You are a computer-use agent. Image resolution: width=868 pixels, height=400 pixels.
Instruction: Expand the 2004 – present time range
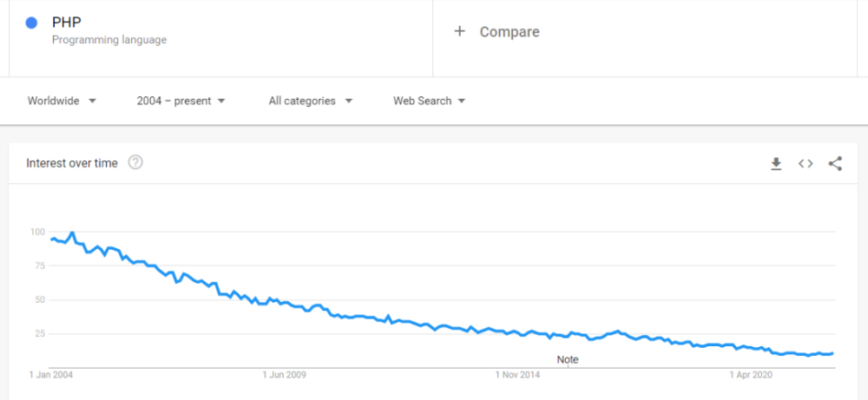coord(181,101)
